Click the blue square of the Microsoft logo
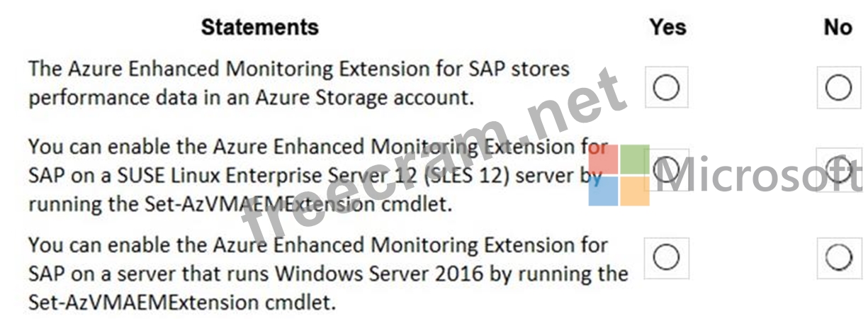The image size is (868, 319). (603, 191)
